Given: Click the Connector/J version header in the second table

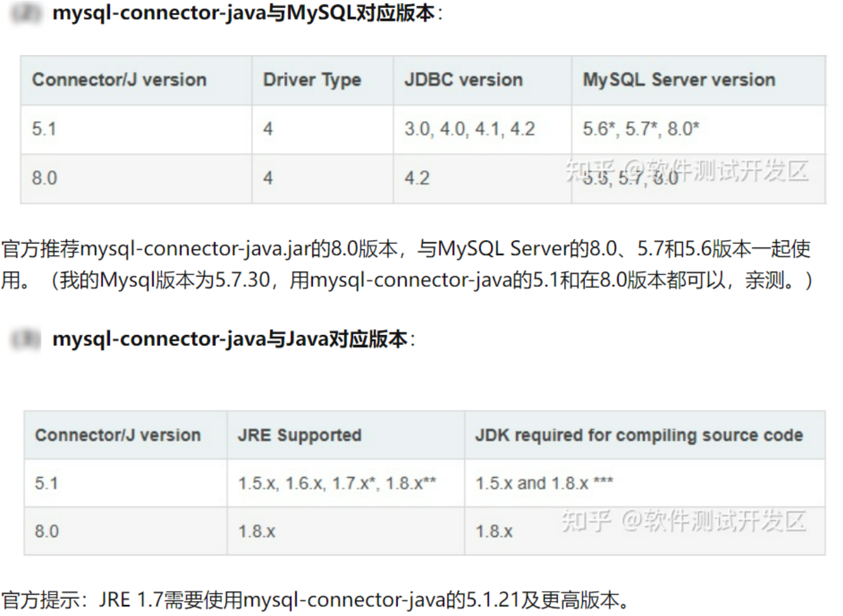Looking at the screenshot, I should pos(118,435).
